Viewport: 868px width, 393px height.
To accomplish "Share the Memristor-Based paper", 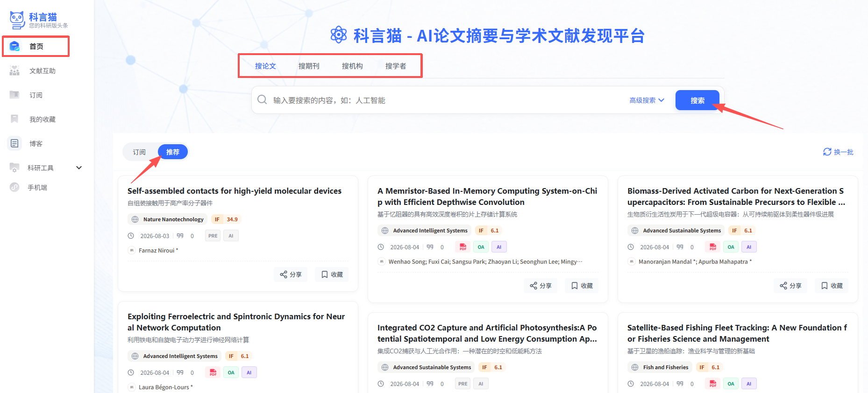I will 541,286.
